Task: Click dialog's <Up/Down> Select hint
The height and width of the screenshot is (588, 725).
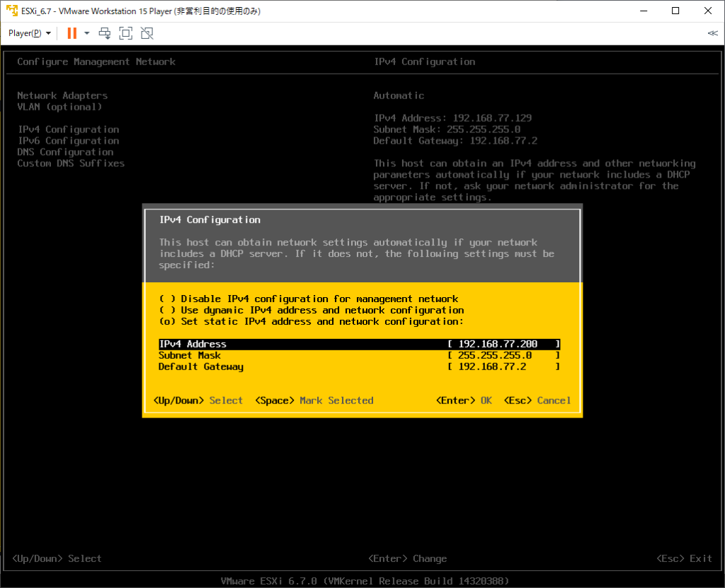Action: pos(198,400)
